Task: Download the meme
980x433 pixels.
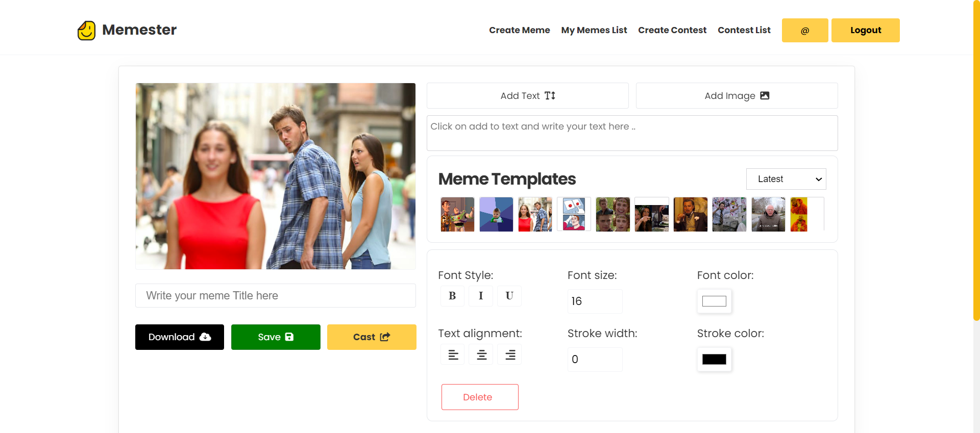Action: (x=180, y=337)
